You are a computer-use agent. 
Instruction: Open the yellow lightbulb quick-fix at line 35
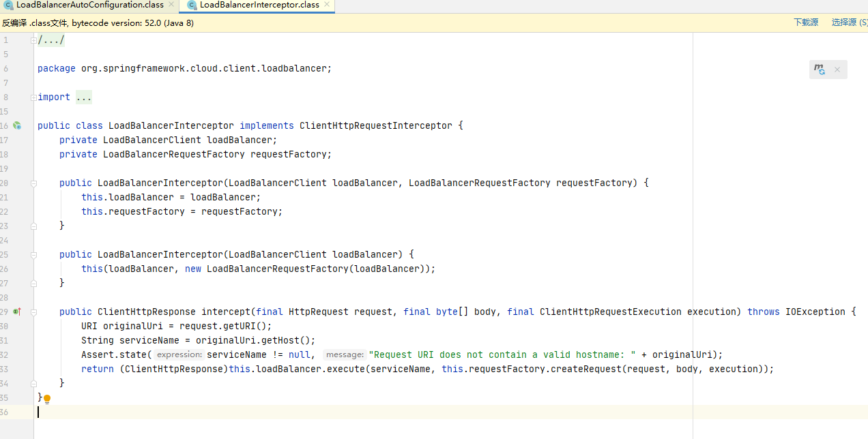[x=47, y=399]
